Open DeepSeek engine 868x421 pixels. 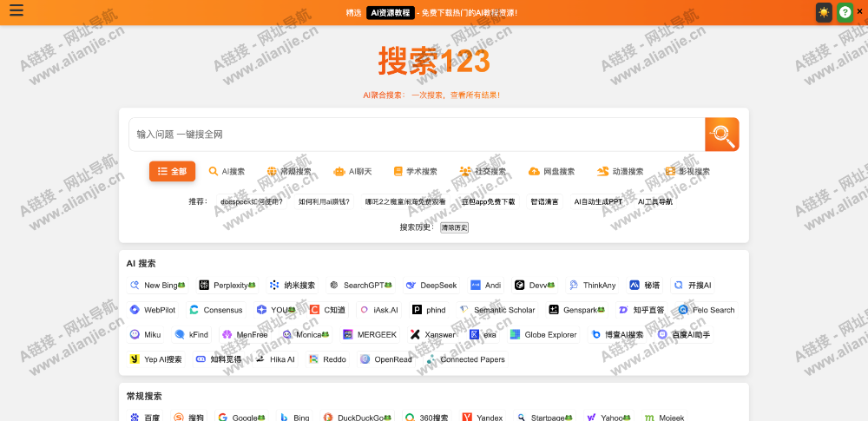click(x=431, y=286)
